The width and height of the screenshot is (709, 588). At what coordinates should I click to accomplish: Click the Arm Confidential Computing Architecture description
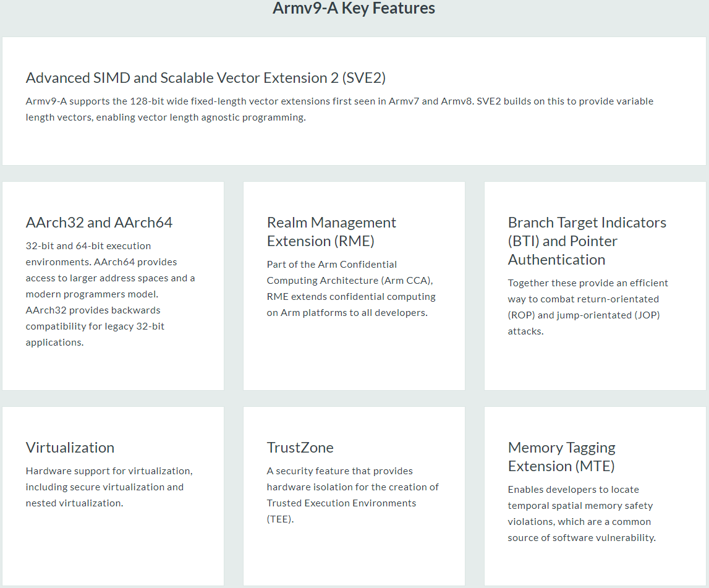point(351,289)
